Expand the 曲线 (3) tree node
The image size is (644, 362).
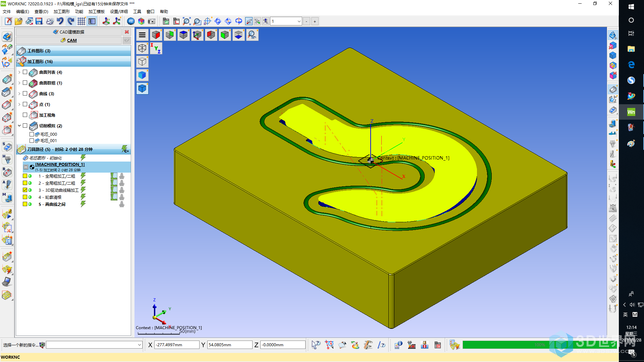coord(19,94)
